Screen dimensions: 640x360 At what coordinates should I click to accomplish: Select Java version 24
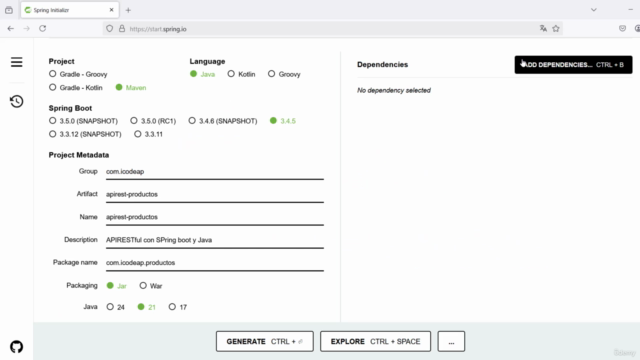[x=116, y=307]
